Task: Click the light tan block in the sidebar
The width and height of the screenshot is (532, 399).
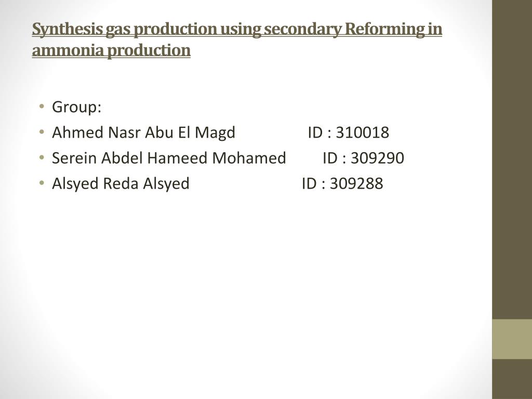Action: (512, 339)
